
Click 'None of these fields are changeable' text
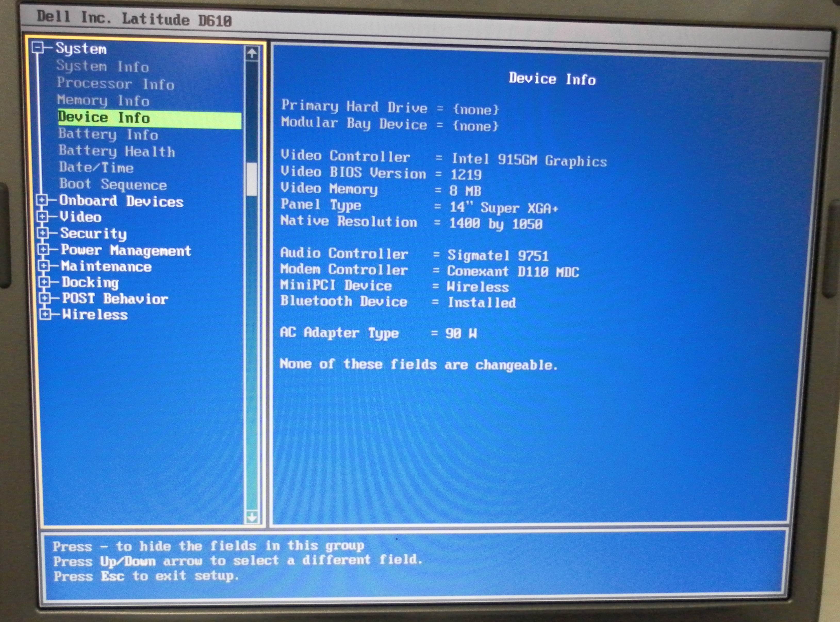(418, 364)
